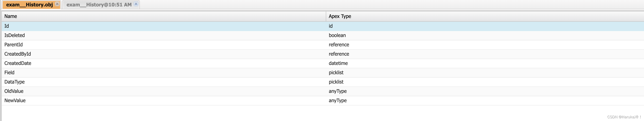Select the DataType field name
The width and height of the screenshot is (644, 121).
(14, 82)
